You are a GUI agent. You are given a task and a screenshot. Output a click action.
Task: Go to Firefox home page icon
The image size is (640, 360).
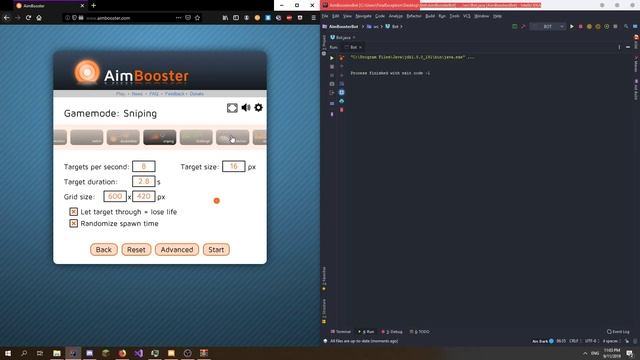(x=39, y=18)
